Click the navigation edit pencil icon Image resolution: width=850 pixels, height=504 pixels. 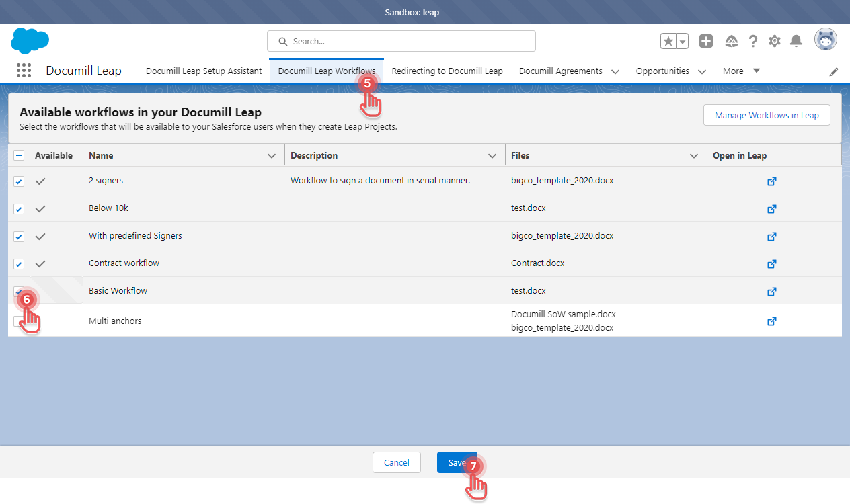[834, 71]
